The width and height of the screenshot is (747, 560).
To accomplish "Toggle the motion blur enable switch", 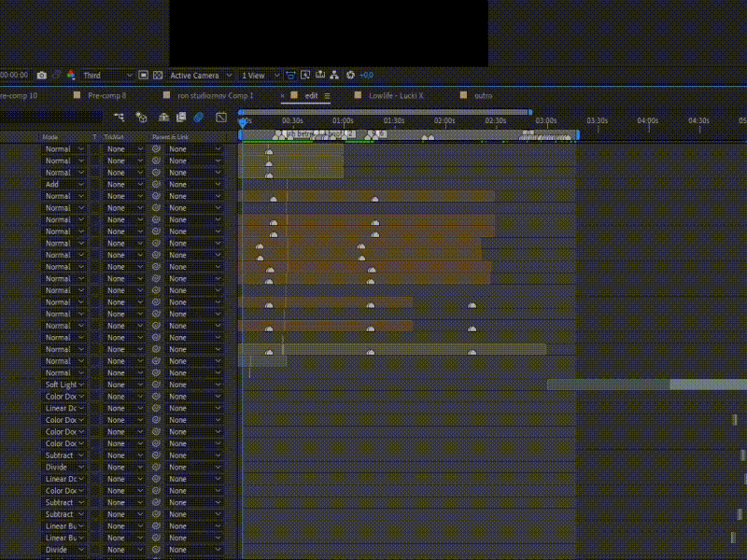I will [198, 118].
